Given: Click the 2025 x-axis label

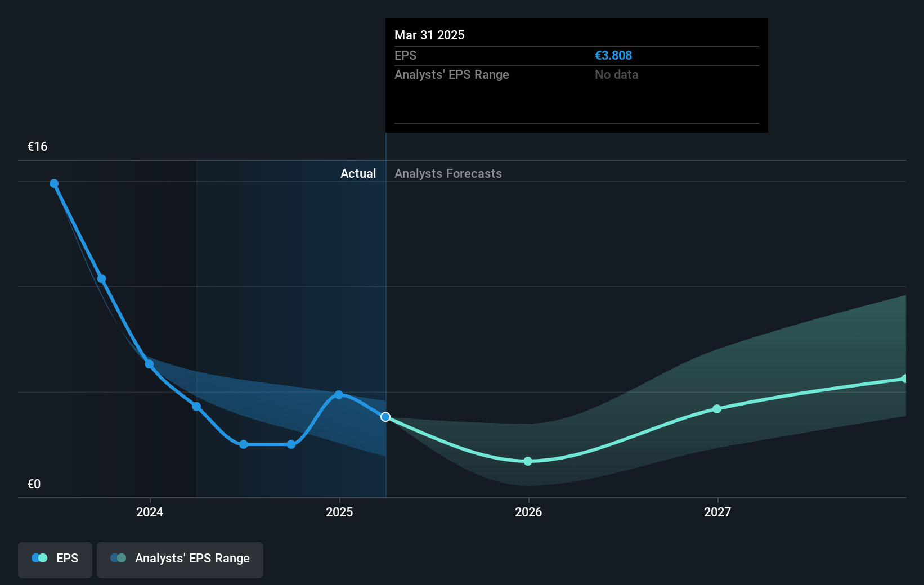Looking at the screenshot, I should point(339,512).
